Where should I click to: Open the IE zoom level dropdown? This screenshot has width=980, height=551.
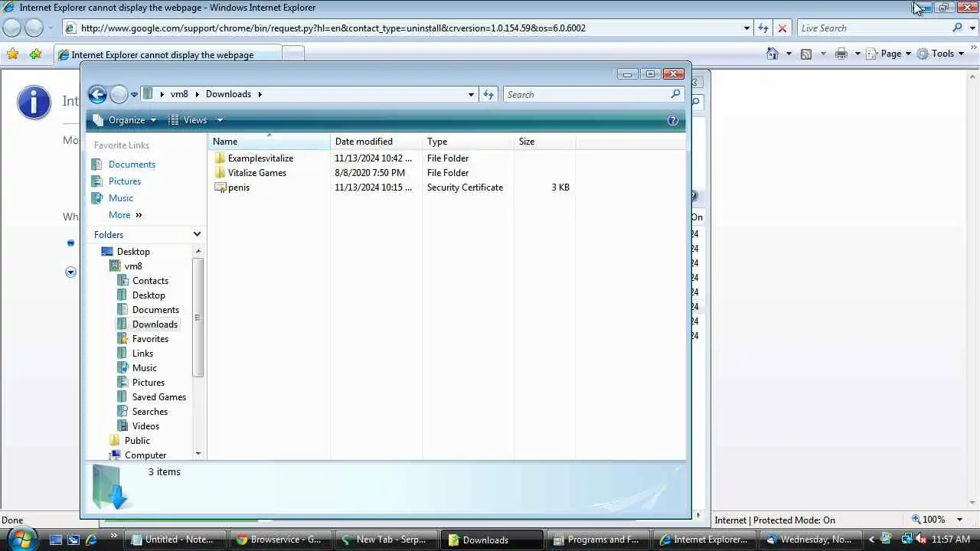click(x=959, y=520)
